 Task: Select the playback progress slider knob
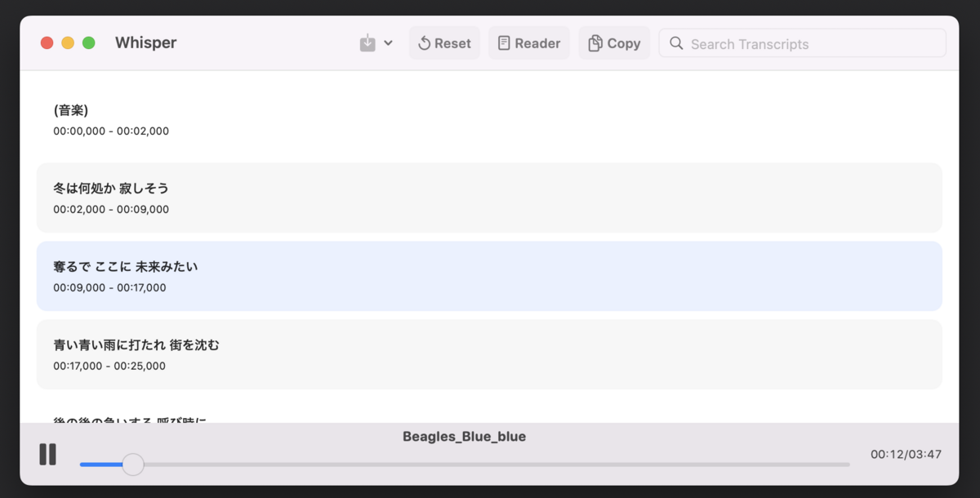tap(133, 465)
